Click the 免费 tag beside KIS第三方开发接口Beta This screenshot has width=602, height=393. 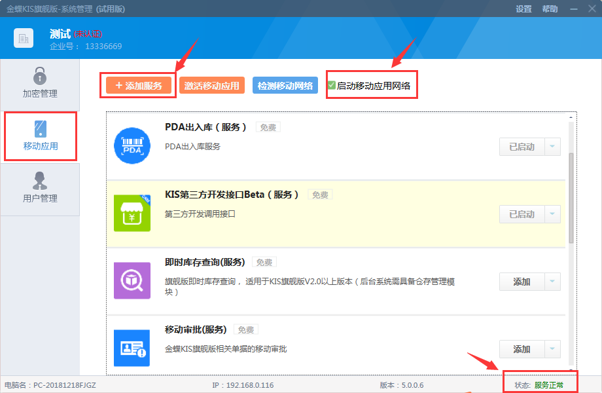tap(320, 195)
